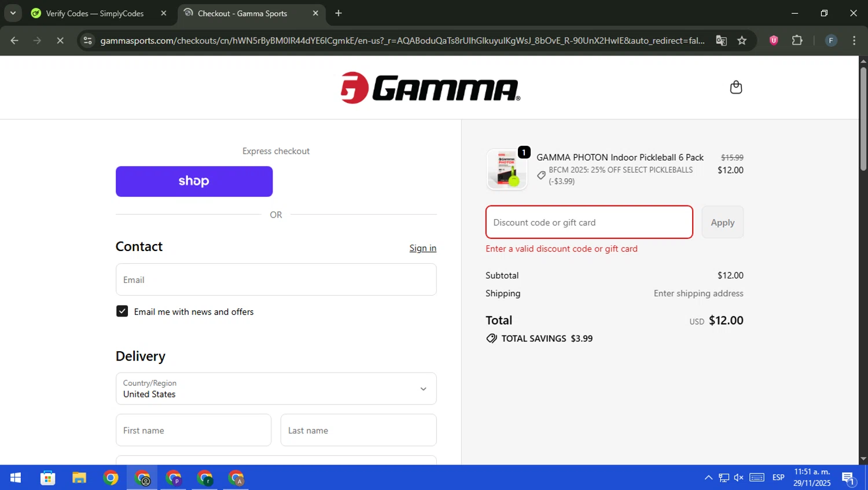Open browser extensions puzzle icon
Viewport: 868px width, 490px height.
797,40
